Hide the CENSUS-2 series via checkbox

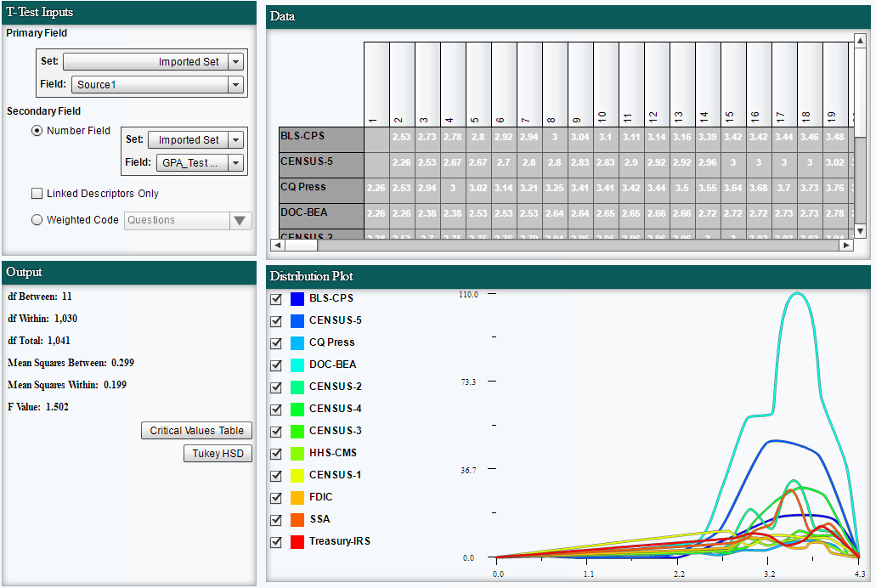pos(276,387)
